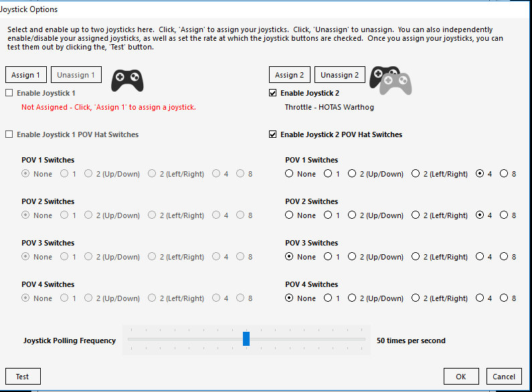Click the Joystick Polling Frequency slider handle

246,338
